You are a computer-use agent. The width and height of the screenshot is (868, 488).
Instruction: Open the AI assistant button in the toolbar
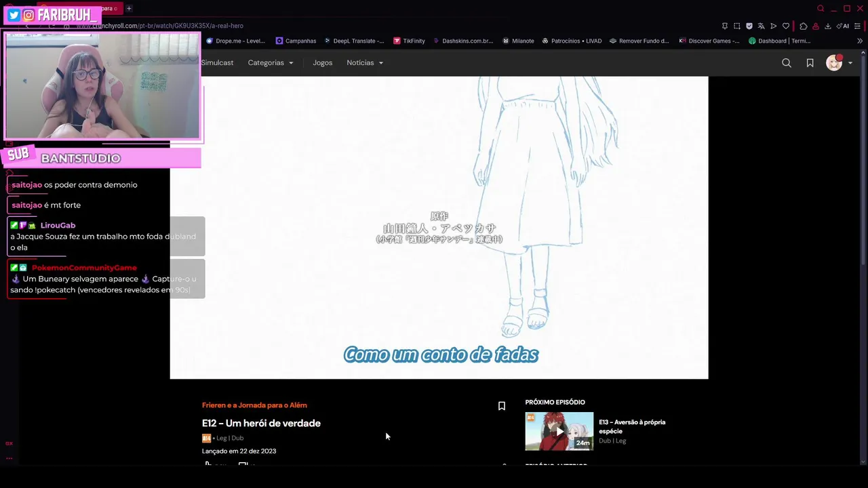pyautogui.click(x=843, y=26)
